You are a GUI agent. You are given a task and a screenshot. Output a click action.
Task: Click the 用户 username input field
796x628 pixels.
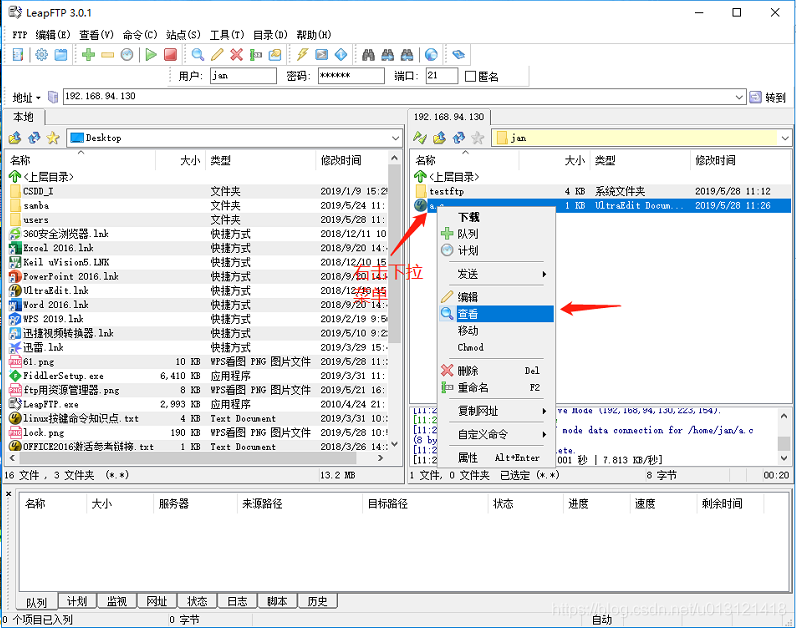click(x=243, y=76)
